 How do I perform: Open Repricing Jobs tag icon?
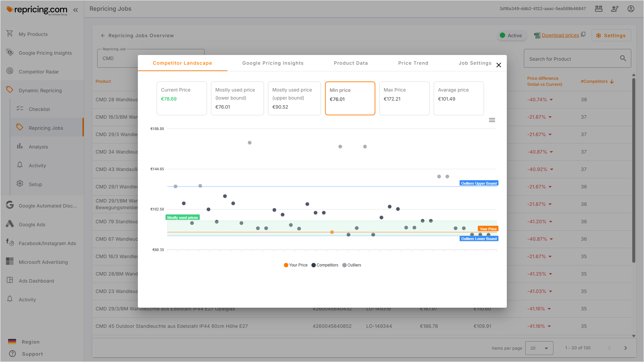tap(20, 127)
